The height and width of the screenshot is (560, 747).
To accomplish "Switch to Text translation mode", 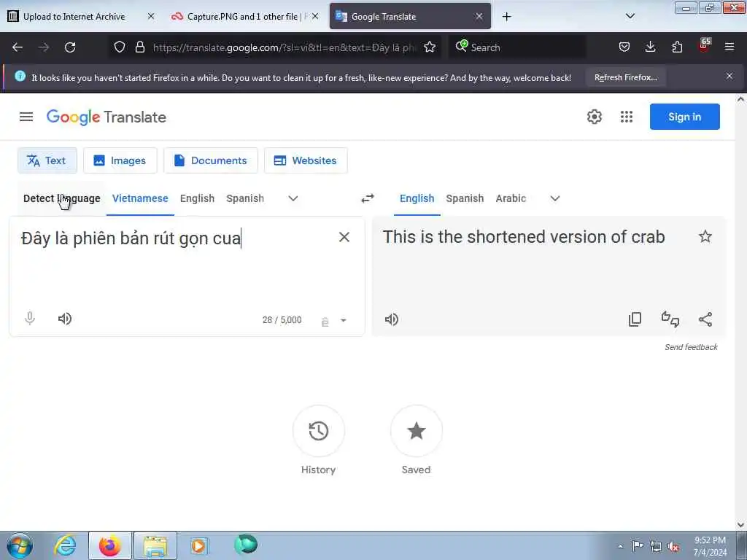I will point(47,160).
